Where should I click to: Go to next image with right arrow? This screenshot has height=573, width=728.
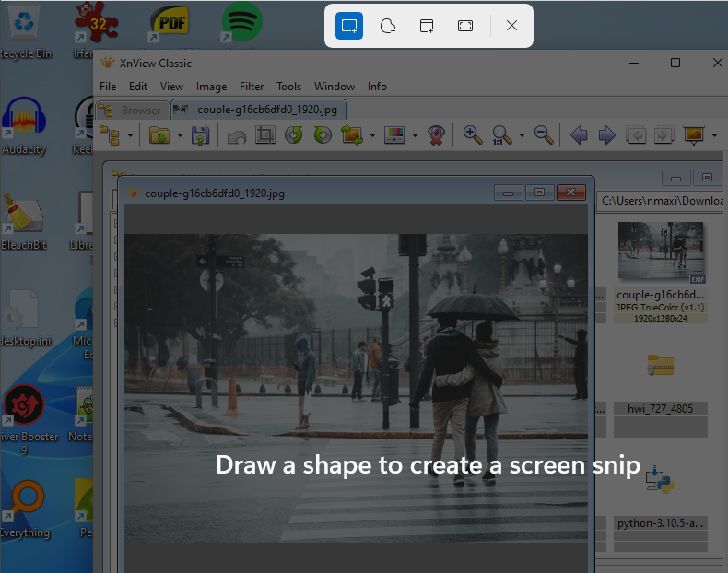(607, 135)
